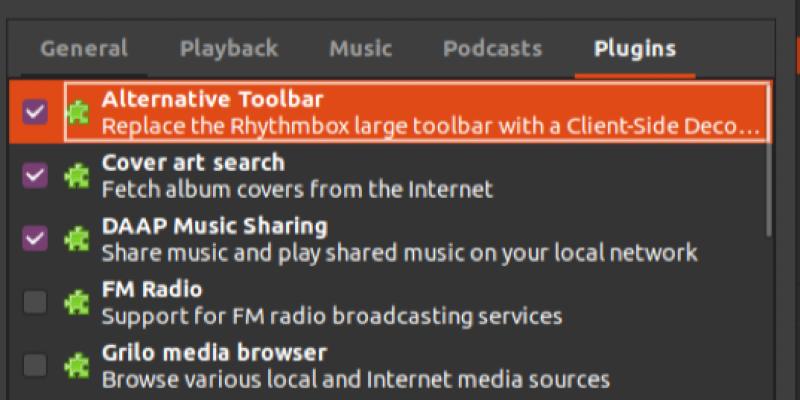The image size is (800, 400).
Task: Open the Playback tab
Action: tap(229, 49)
